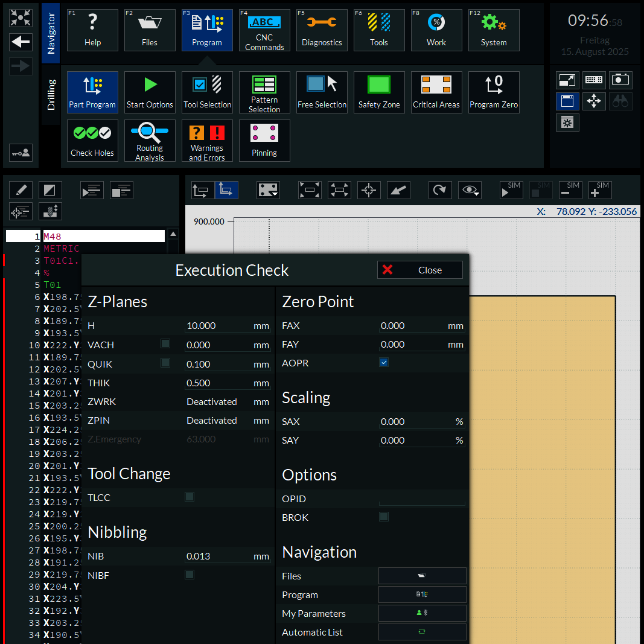This screenshot has width=644, height=644.
Task: Toggle the VACH checkbox
Action: [x=165, y=344]
